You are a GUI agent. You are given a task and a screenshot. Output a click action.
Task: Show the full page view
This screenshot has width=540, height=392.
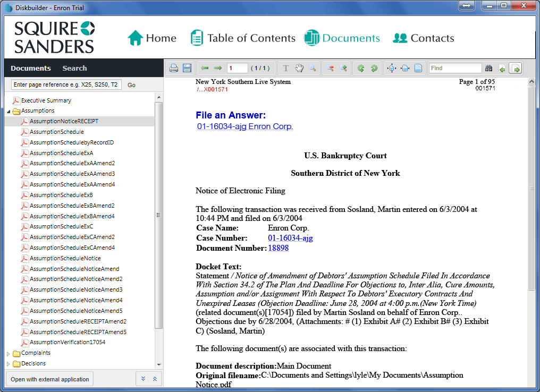[x=418, y=68]
